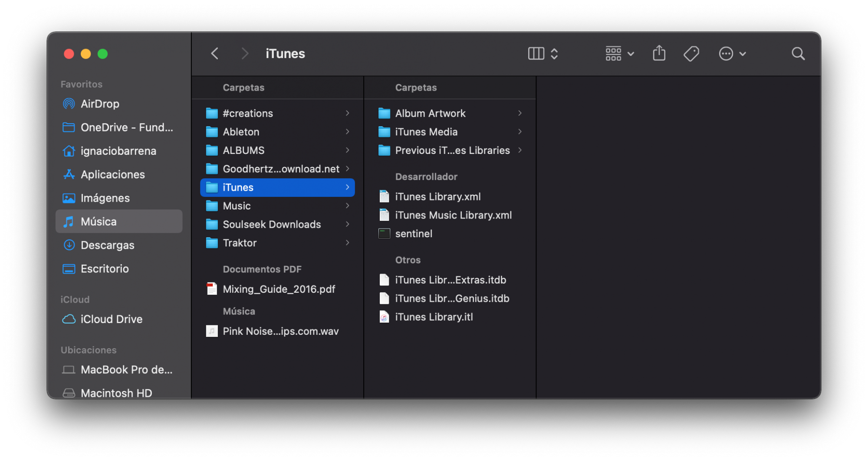Click the Pink Noise wav audio icon

click(x=212, y=331)
